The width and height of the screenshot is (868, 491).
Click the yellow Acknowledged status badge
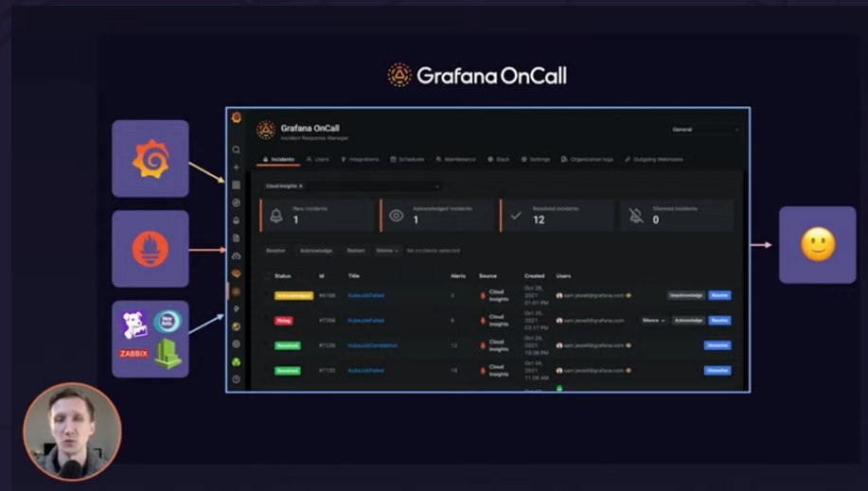(x=294, y=295)
